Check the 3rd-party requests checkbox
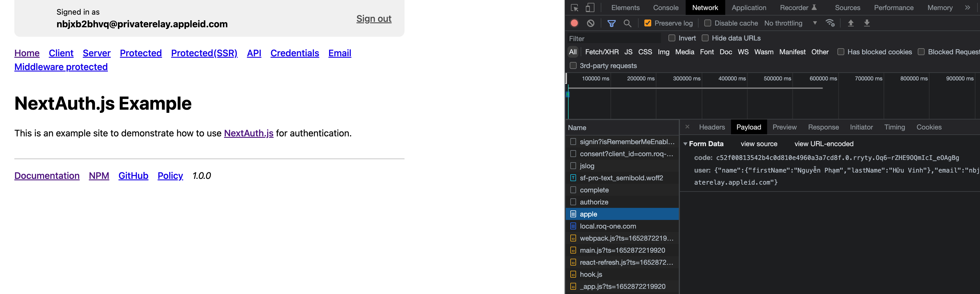 [573, 65]
